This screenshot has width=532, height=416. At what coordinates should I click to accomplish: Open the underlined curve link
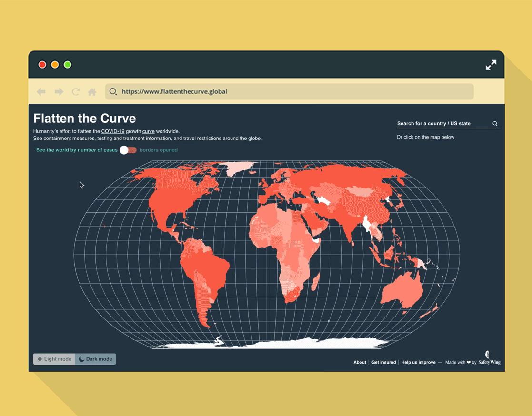coord(148,131)
